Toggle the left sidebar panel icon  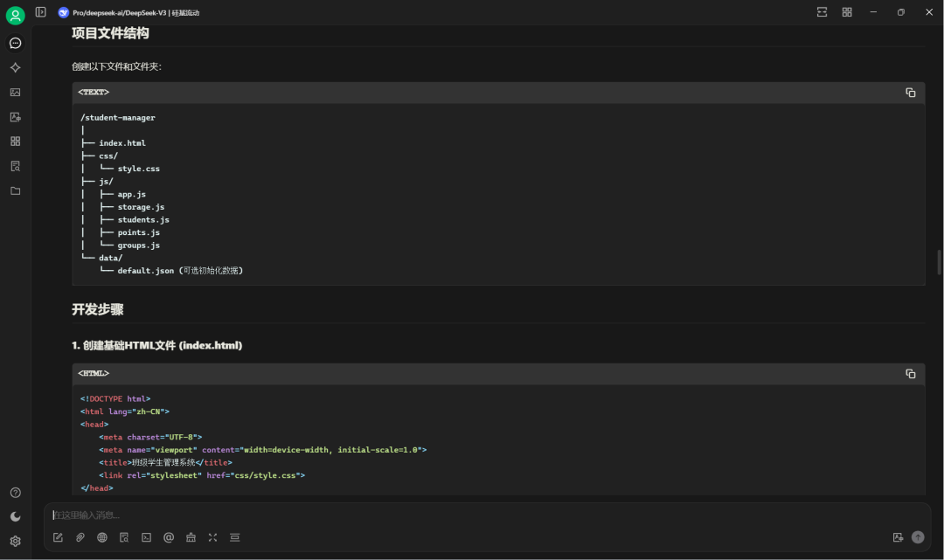pos(40,12)
